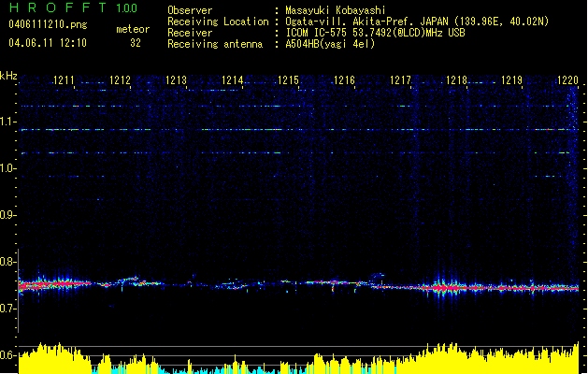Screen dimensions: 588x374
Task: Click the Receiving Location label
Action: coord(218,22)
